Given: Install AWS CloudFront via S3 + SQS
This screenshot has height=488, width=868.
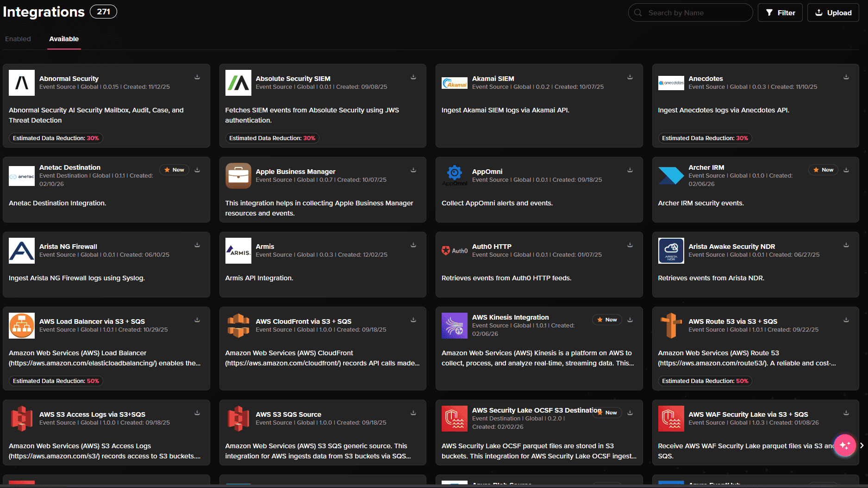Looking at the screenshot, I should (413, 320).
